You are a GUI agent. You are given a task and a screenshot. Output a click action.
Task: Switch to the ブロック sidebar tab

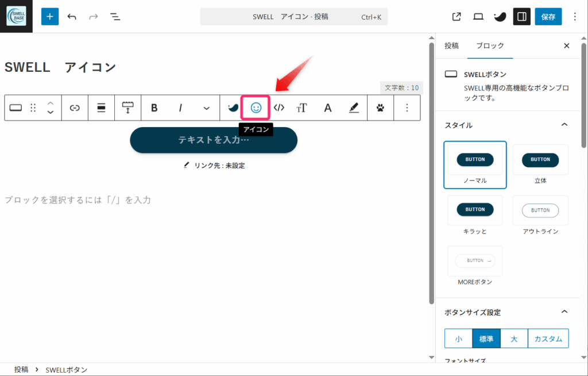click(x=490, y=45)
